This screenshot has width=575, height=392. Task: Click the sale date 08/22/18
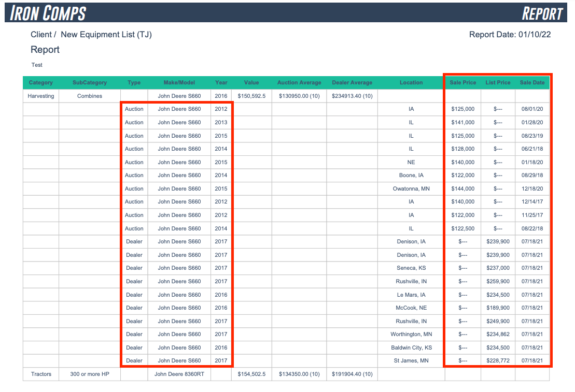click(x=532, y=228)
